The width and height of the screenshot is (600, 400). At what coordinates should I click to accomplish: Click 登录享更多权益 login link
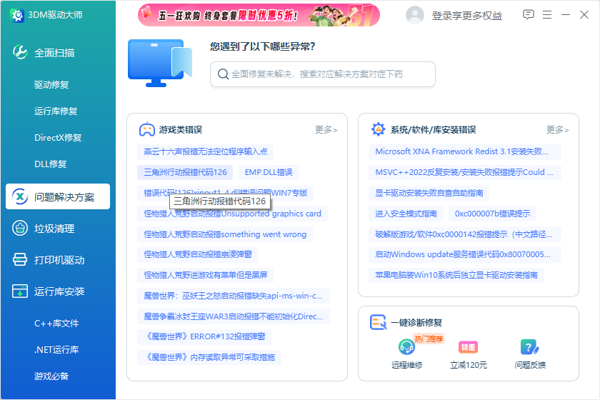[x=467, y=15]
